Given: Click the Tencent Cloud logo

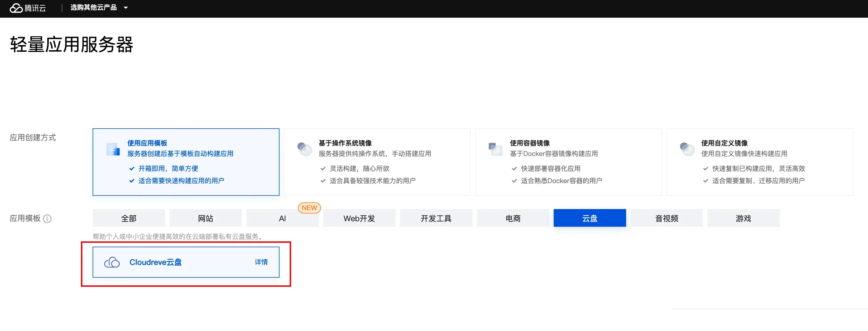Looking at the screenshot, I should pyautogui.click(x=28, y=8).
